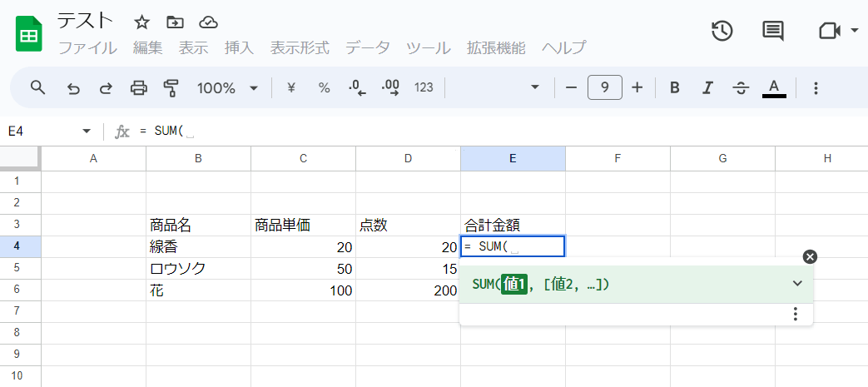Open version history clock icon
The height and width of the screenshot is (387, 868).
click(x=722, y=31)
